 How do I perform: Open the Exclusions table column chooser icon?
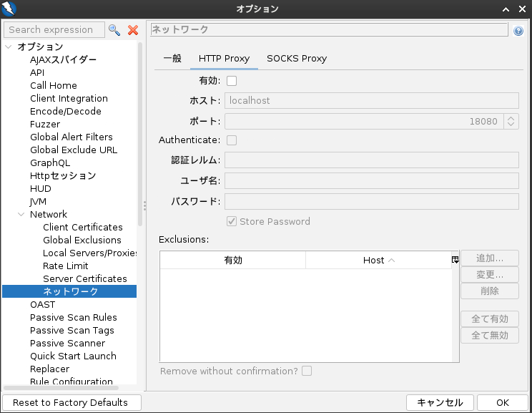(455, 260)
